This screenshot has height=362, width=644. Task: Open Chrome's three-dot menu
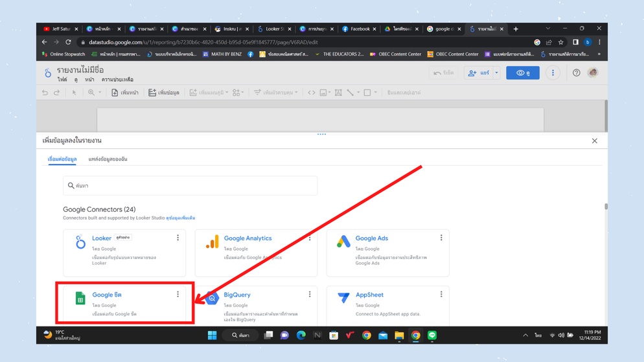(x=599, y=42)
